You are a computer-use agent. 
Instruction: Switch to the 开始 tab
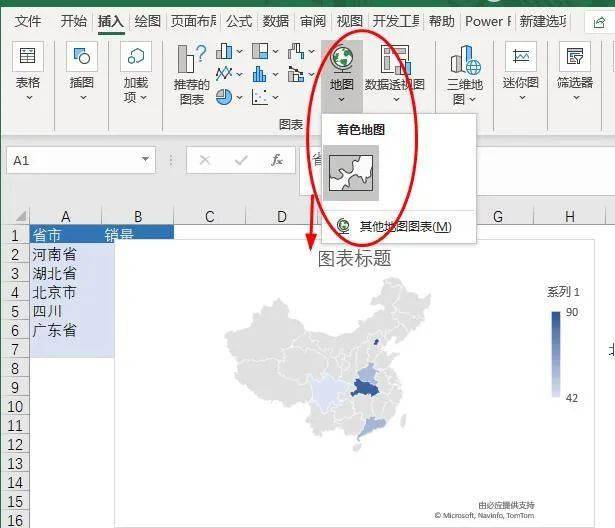click(73, 21)
